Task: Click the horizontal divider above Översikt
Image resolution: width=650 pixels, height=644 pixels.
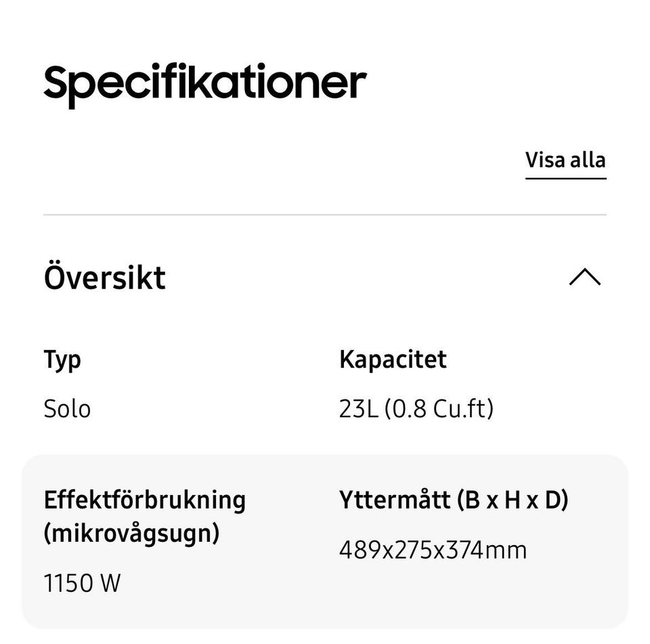Action: pyautogui.click(x=324, y=215)
